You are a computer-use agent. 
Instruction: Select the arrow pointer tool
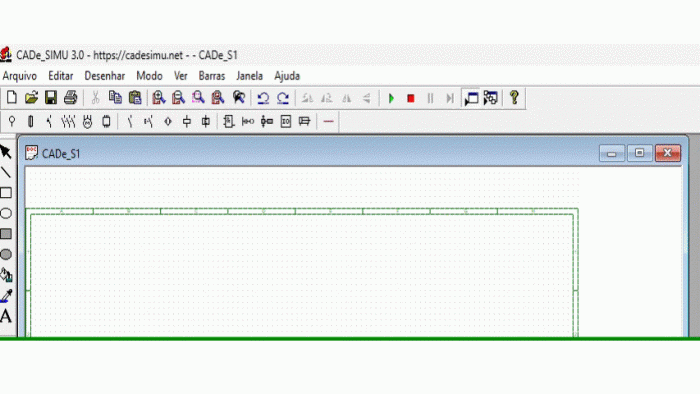pos(6,152)
